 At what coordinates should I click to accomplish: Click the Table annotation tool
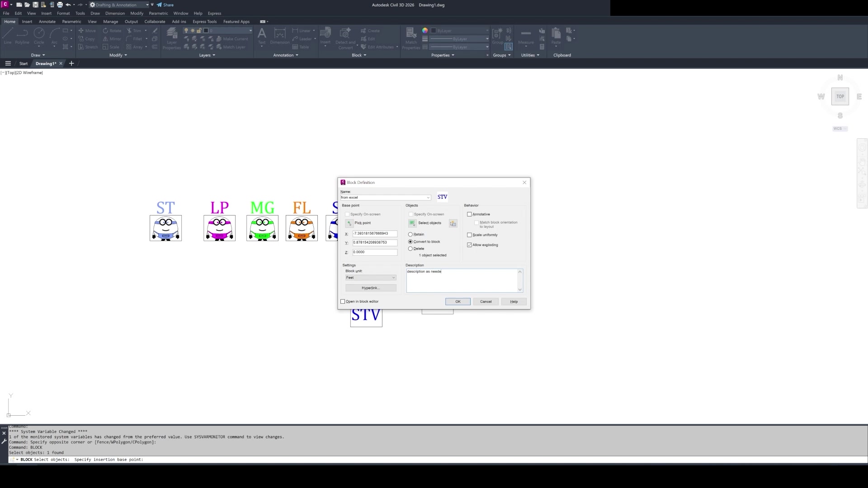[x=301, y=47]
